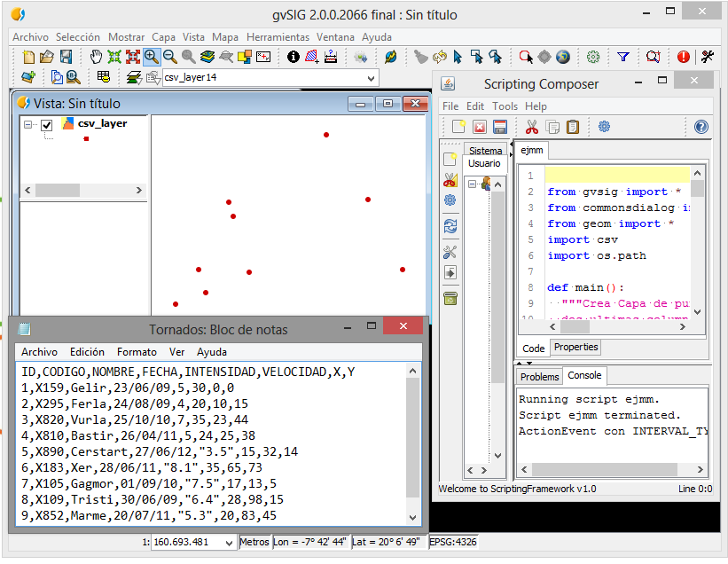Collapse the user scripts tree node
Image resolution: width=728 pixels, height=564 pixels.
point(472,184)
